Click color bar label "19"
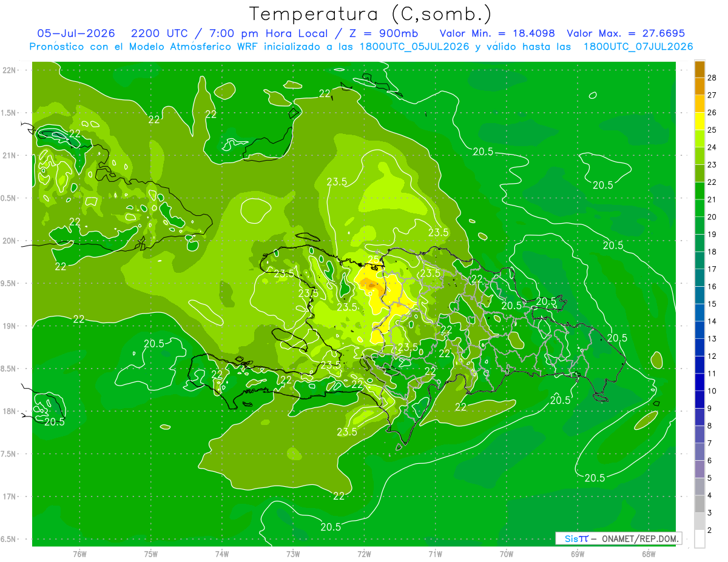Viewport: 728px width, 562px height. pyautogui.click(x=712, y=234)
